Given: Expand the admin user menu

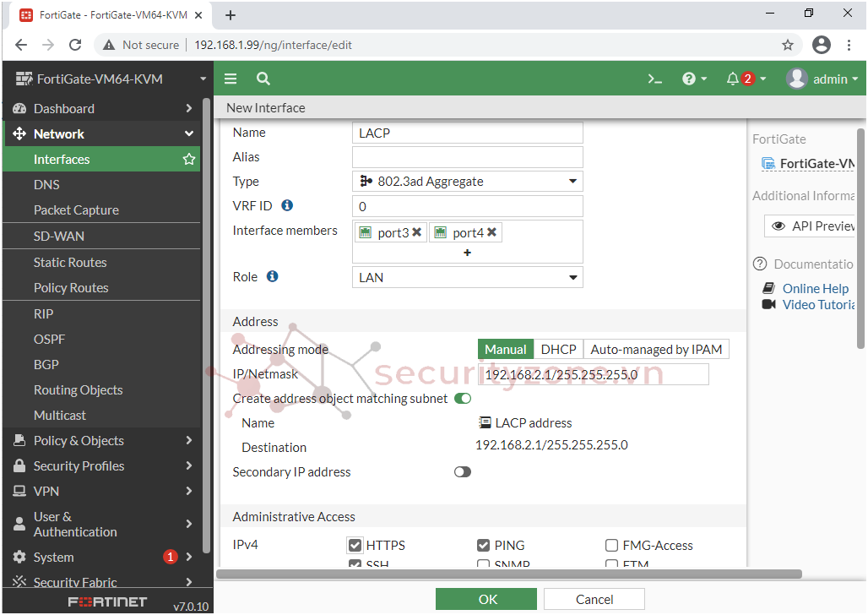Looking at the screenshot, I should [x=822, y=79].
